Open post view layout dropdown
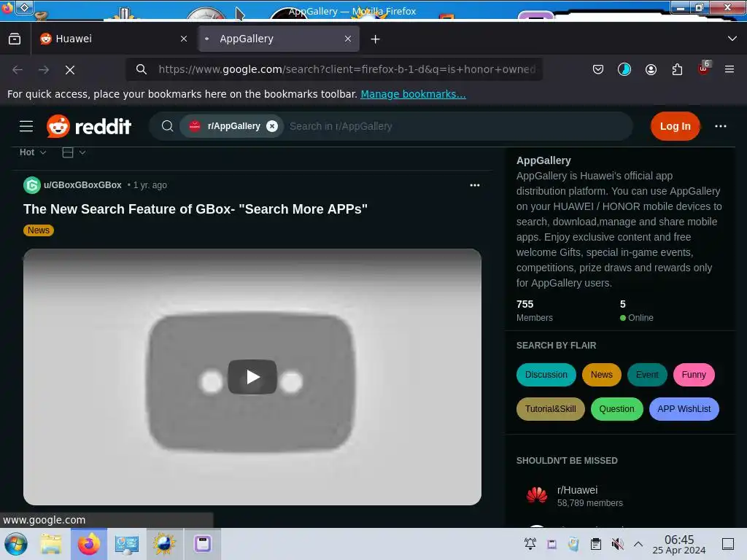Screen dimensions: 747x560 [74, 152]
